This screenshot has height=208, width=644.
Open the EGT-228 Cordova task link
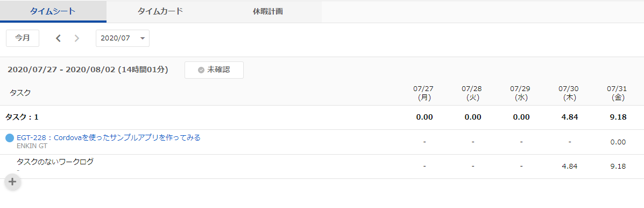click(109, 138)
